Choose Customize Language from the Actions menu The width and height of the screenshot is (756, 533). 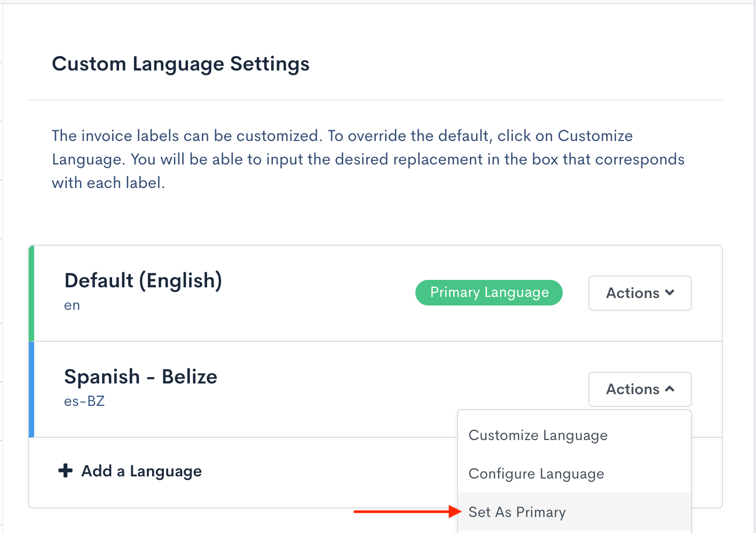tap(538, 435)
